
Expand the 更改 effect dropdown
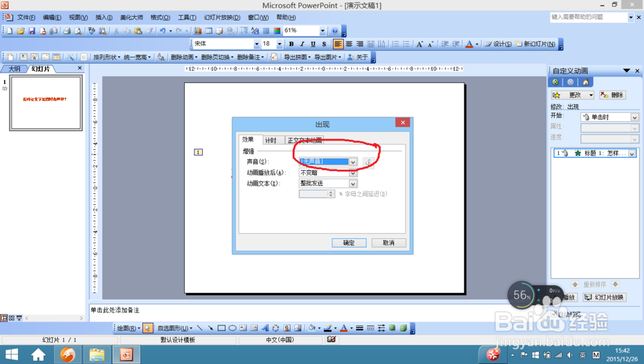pyautogui.click(x=591, y=95)
